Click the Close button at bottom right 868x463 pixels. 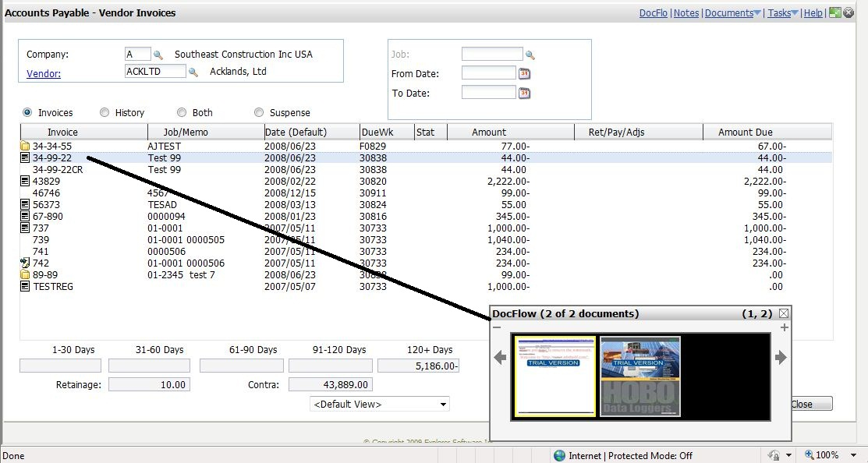coord(811,404)
